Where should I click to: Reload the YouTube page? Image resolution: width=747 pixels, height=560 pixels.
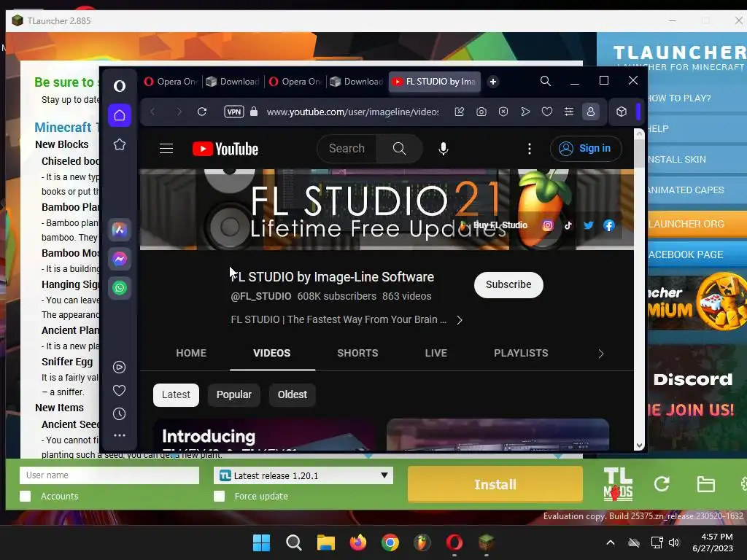[x=202, y=112]
